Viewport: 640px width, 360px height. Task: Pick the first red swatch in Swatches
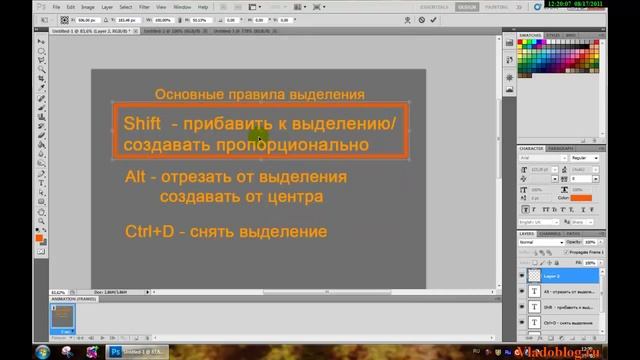(x=520, y=42)
